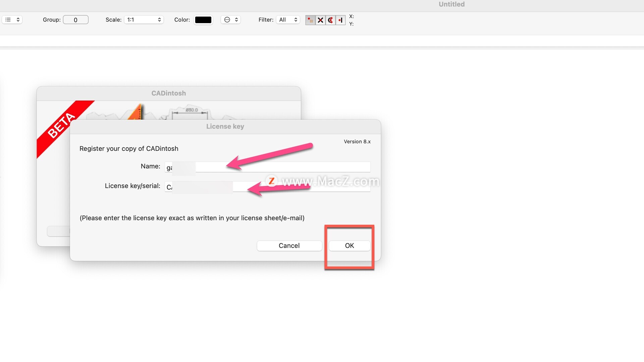Open the list-style popup in the toolbar

[x=12, y=20]
